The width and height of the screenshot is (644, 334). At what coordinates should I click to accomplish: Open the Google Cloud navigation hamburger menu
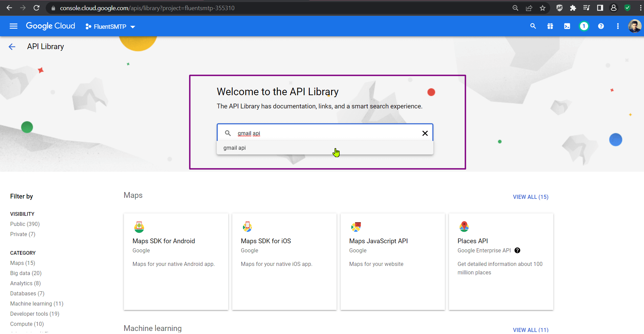(14, 26)
